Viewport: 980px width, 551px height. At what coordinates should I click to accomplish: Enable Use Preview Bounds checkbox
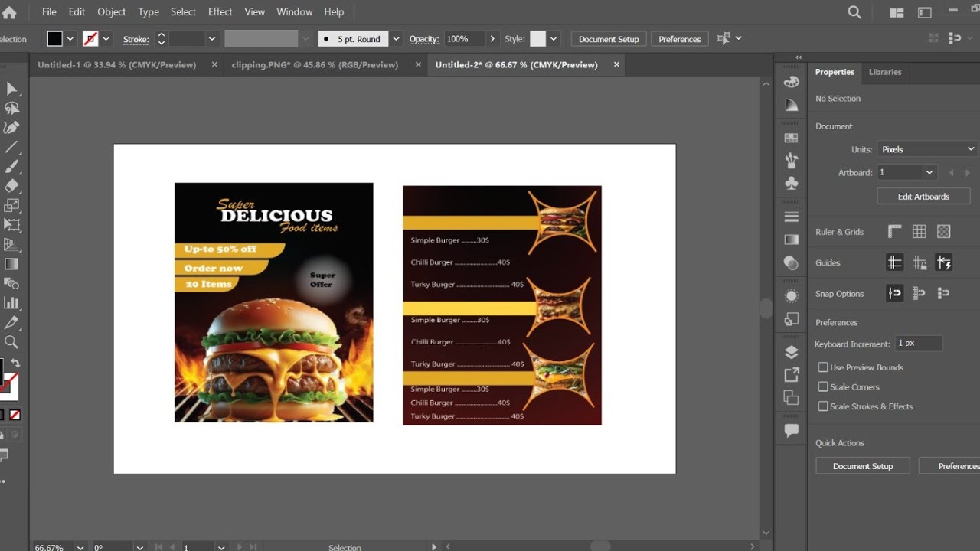coord(823,367)
